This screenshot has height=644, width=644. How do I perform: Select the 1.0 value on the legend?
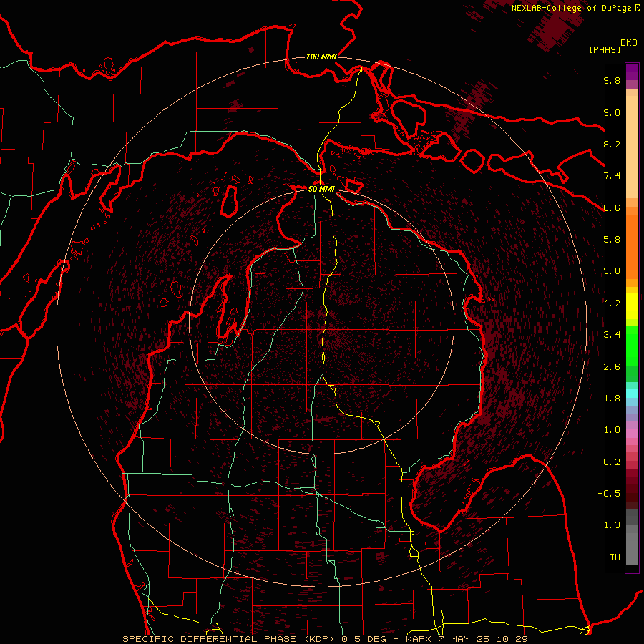tap(612, 430)
